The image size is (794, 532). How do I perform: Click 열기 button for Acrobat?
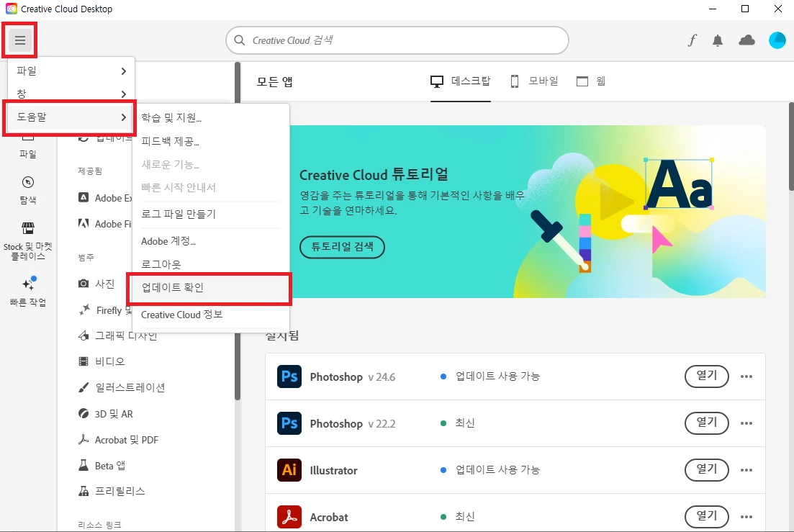(706, 516)
